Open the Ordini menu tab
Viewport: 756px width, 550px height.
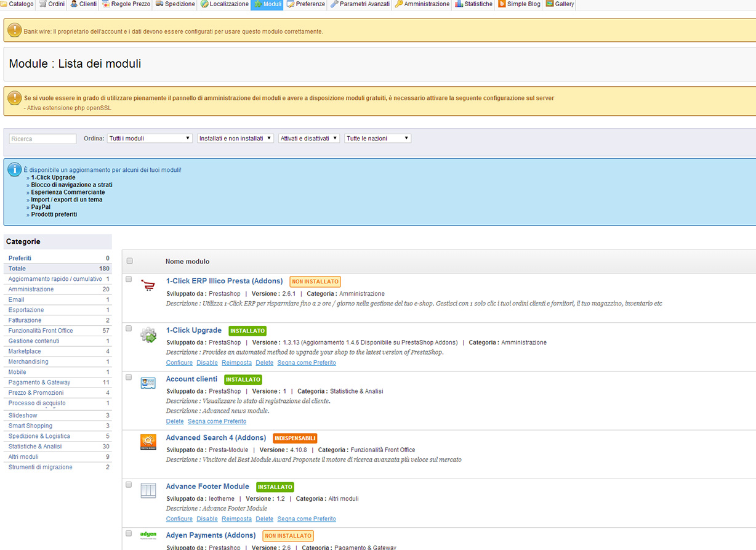point(52,4)
